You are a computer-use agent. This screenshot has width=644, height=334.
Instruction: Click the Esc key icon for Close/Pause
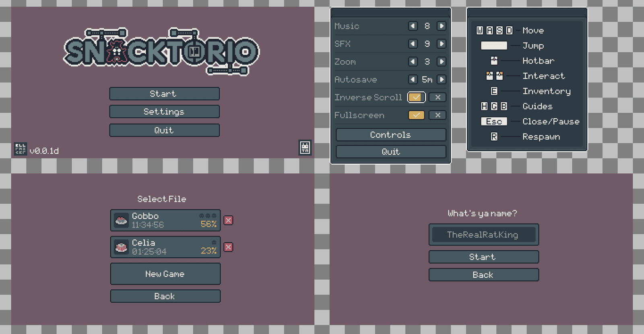point(494,122)
